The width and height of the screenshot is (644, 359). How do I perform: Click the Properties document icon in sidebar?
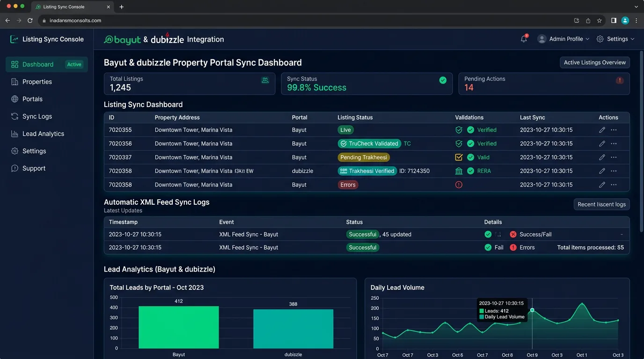click(15, 82)
